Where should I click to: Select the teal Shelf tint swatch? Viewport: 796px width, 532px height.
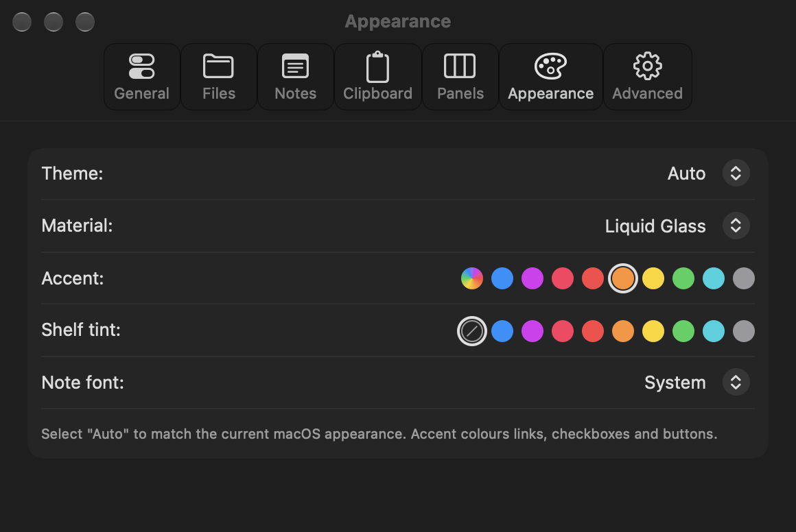coord(714,331)
